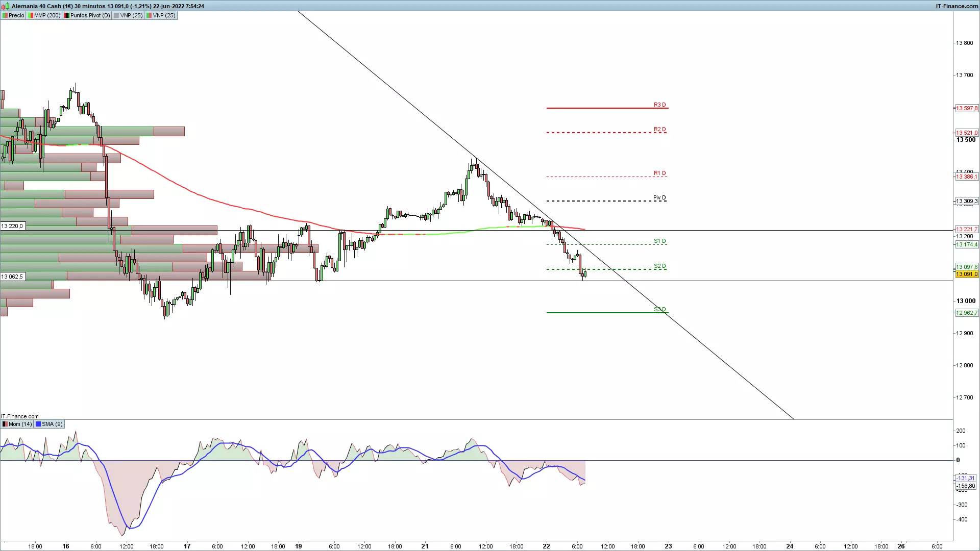Click date 24 on the time axis
Image resolution: width=980 pixels, height=551 pixels.
[790, 546]
